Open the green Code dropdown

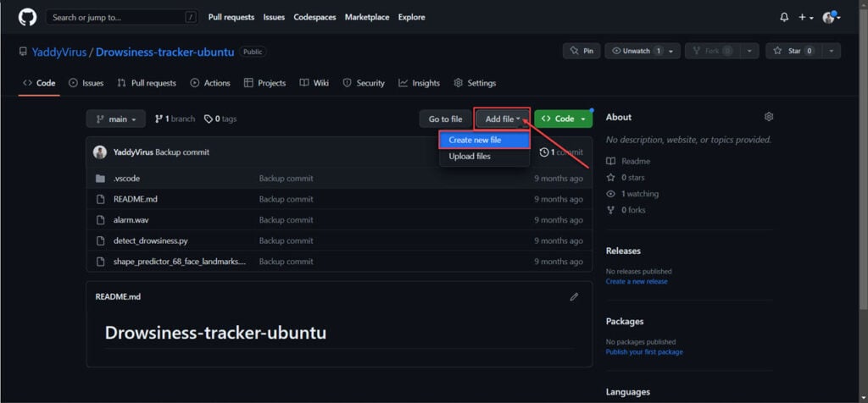[x=564, y=119]
